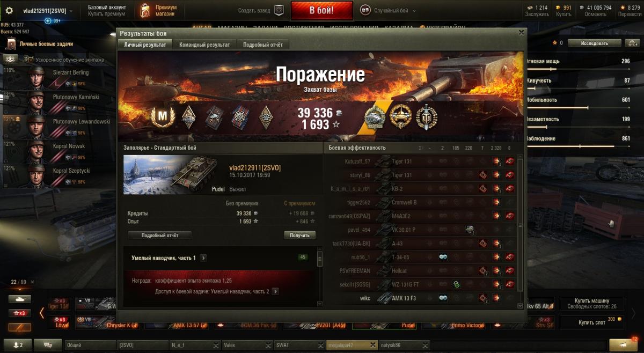Close the N_e_f chat tab

(215, 345)
